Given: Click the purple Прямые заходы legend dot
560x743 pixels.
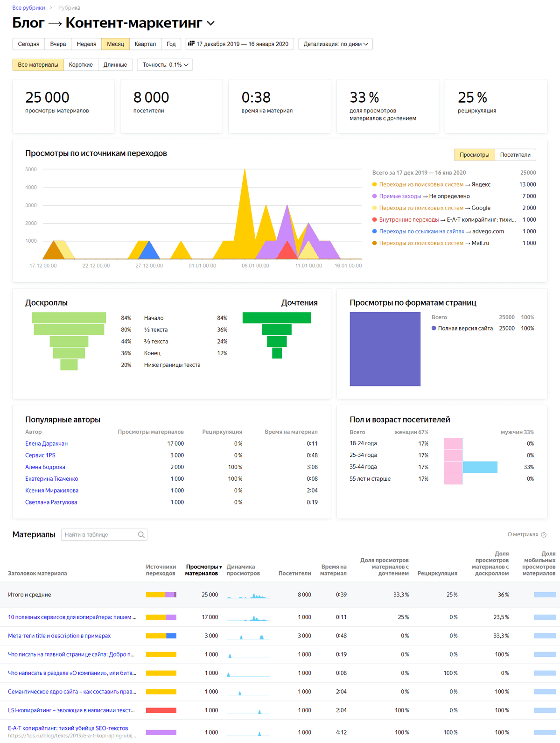Looking at the screenshot, I should [x=374, y=196].
